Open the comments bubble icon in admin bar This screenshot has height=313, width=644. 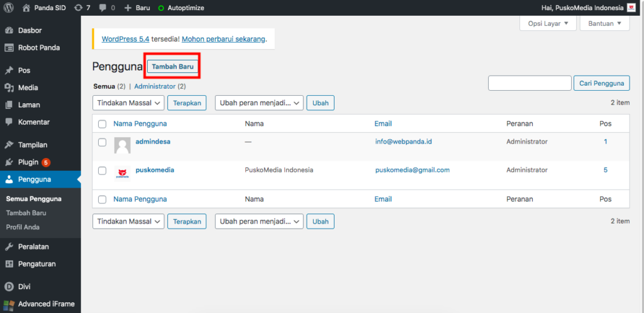[x=103, y=8]
